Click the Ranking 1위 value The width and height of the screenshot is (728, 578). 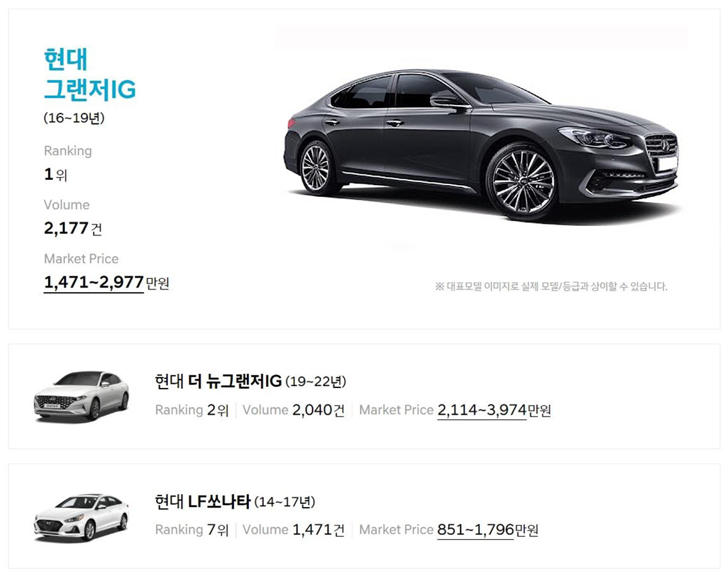coord(55,175)
